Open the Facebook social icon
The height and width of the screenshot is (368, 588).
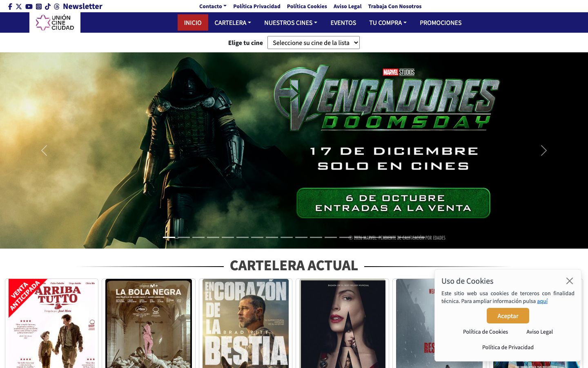(10, 7)
